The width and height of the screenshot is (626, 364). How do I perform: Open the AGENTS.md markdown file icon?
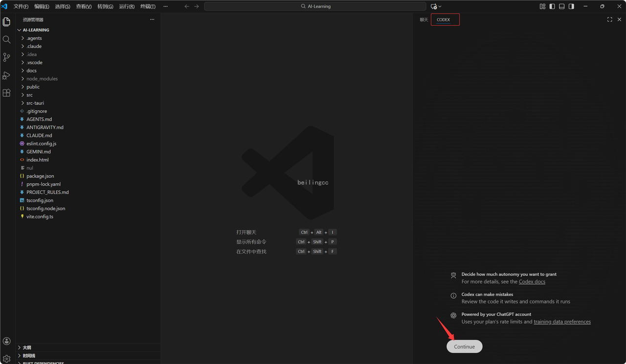pos(22,119)
